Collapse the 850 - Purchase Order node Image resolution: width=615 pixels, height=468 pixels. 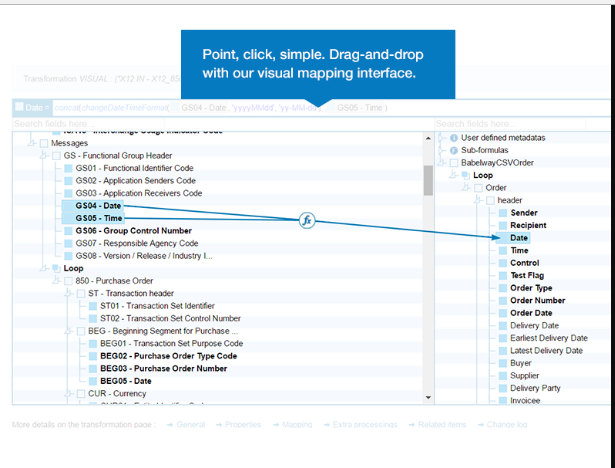point(57,280)
